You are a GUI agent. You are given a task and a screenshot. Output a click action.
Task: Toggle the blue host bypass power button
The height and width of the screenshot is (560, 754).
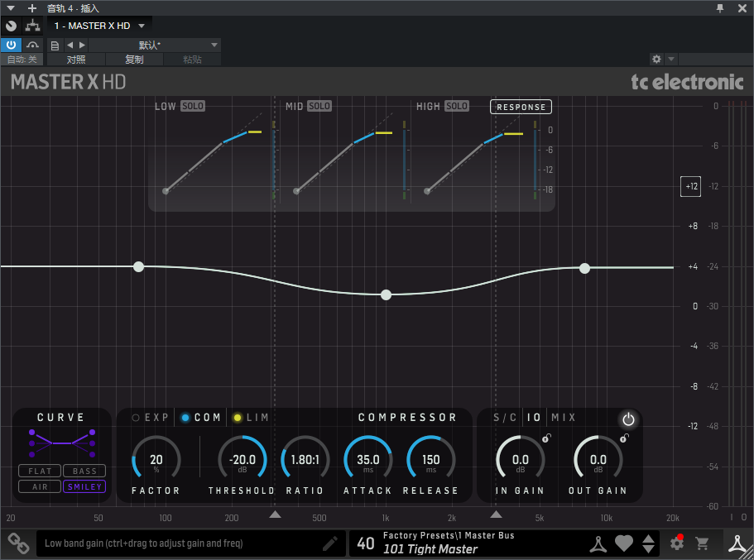tap(11, 45)
